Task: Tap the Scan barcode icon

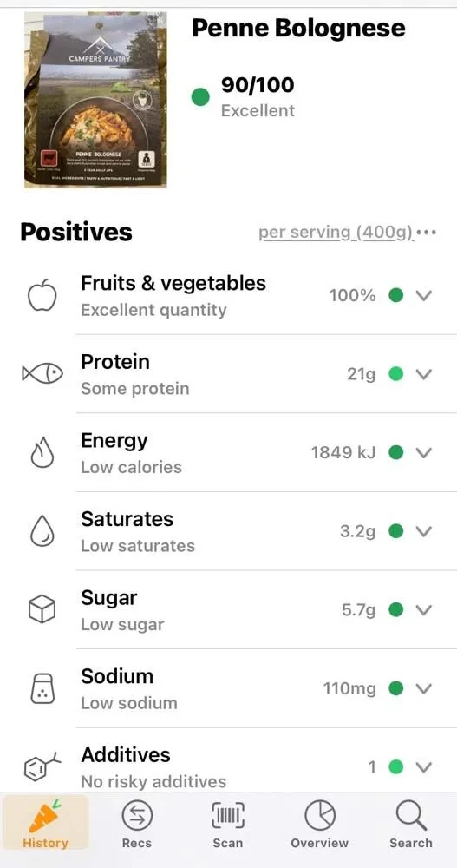Action: point(227,816)
